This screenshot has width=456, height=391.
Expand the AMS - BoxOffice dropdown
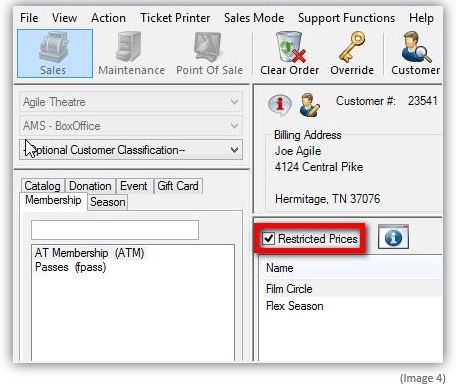pyautogui.click(x=131, y=126)
